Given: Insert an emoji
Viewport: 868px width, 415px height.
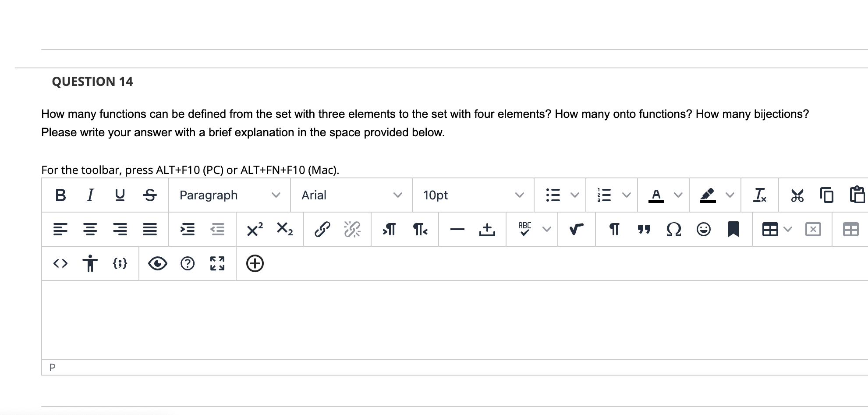Looking at the screenshot, I should tap(703, 229).
